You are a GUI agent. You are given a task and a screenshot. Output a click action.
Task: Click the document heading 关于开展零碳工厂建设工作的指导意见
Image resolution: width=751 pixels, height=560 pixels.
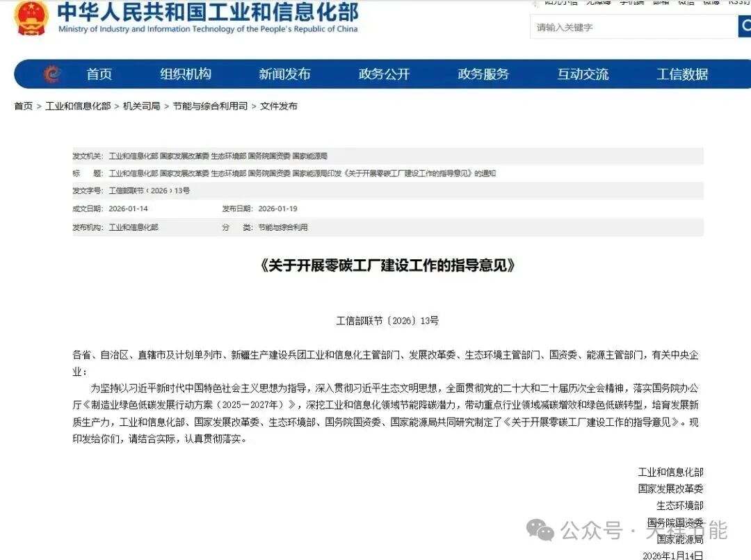[x=387, y=265]
